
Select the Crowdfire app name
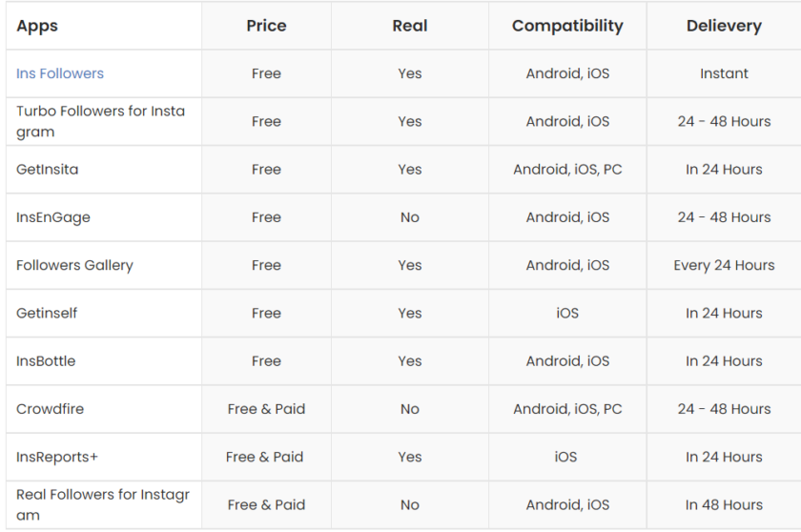(50, 409)
